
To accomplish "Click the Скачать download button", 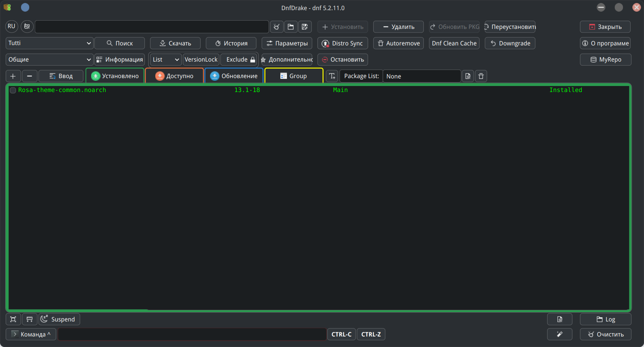I will 175,43.
